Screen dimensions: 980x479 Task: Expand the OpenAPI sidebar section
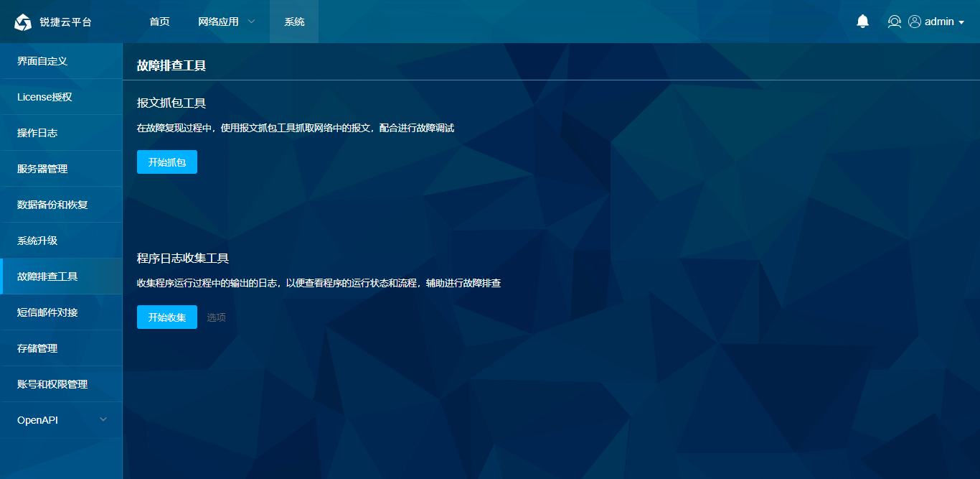pos(103,419)
